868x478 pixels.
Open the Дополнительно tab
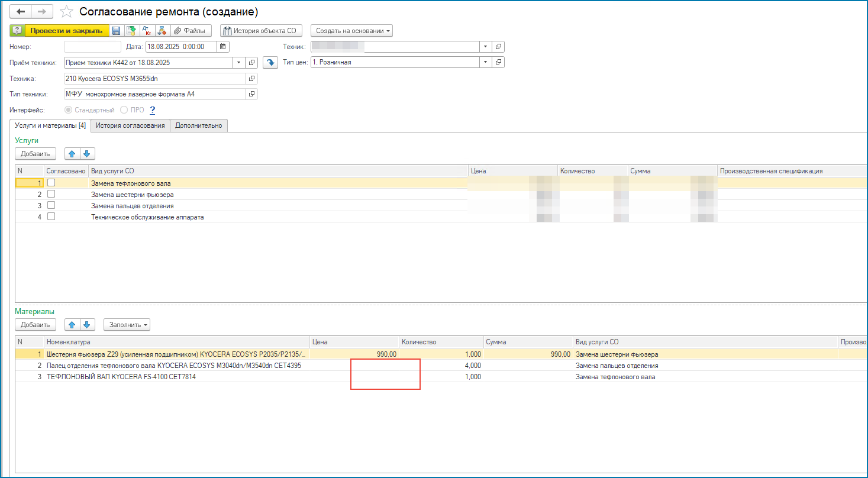tap(199, 125)
